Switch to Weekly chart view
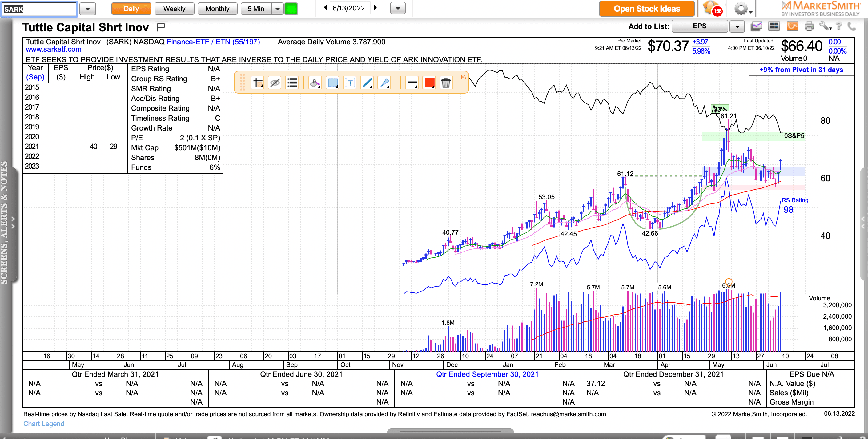The height and width of the screenshot is (439, 868). (174, 9)
